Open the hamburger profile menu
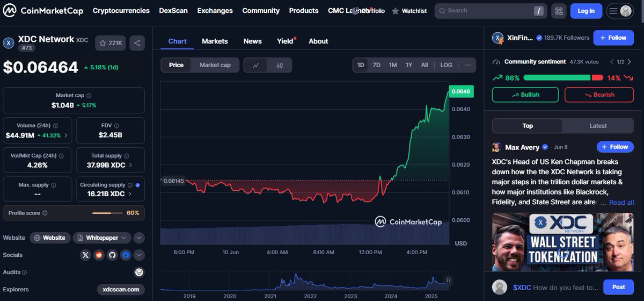 coord(620,11)
